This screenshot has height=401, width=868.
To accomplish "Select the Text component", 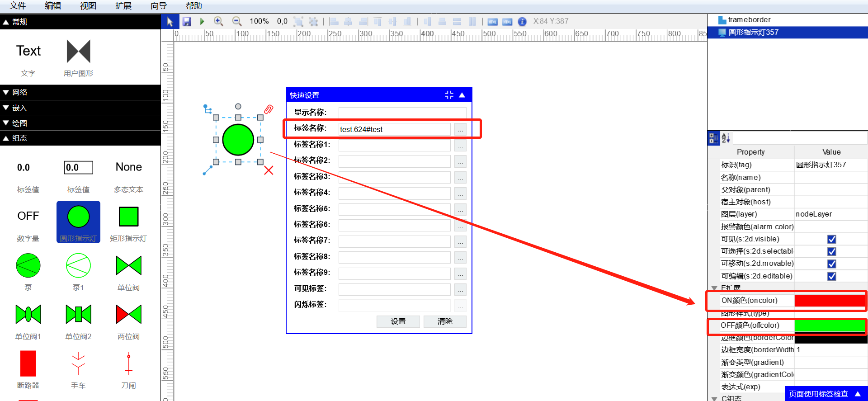I will [28, 51].
